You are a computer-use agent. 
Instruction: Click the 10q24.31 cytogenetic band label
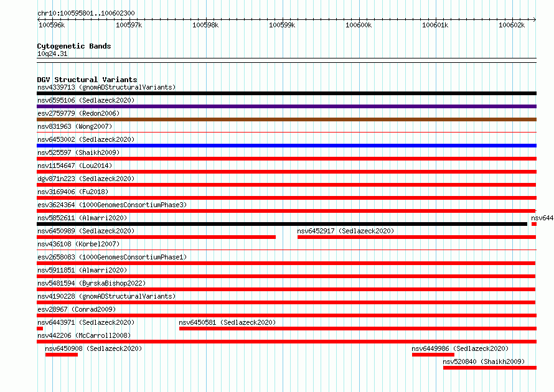(52, 54)
